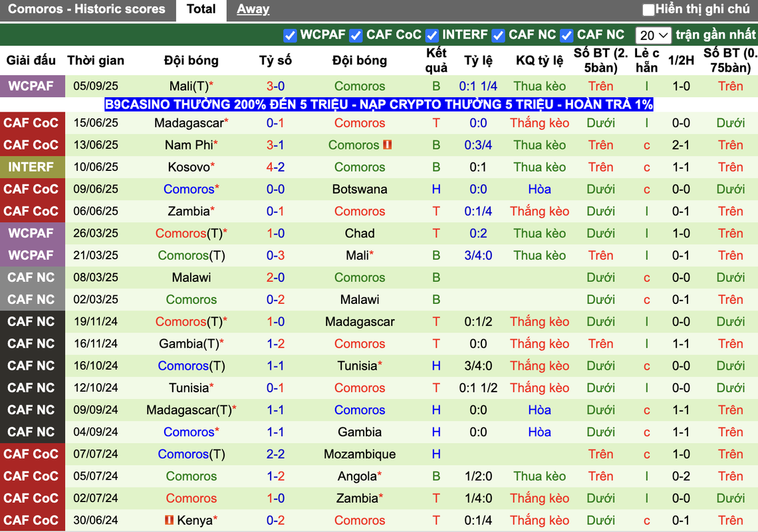The image size is (758, 532).
Task: Click the 3-0 score for Mali vs Comoros on 05/09/25
Action: coord(275,86)
